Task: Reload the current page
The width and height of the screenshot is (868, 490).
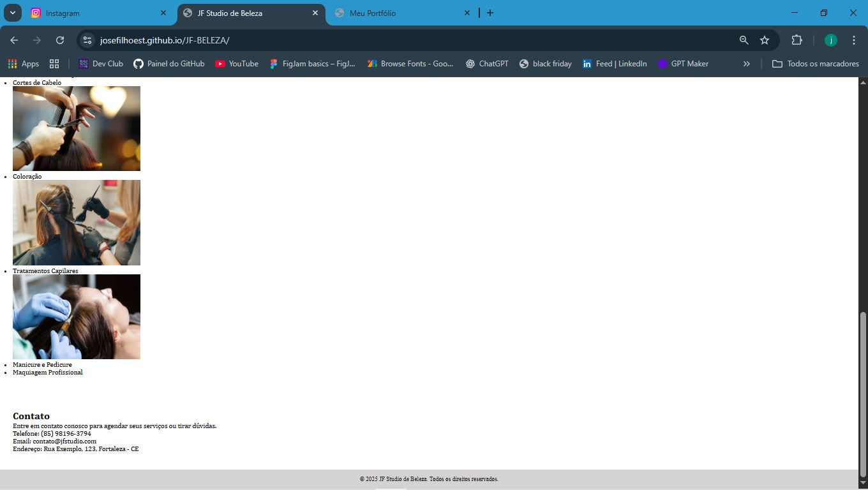Action: pyautogui.click(x=60, y=40)
